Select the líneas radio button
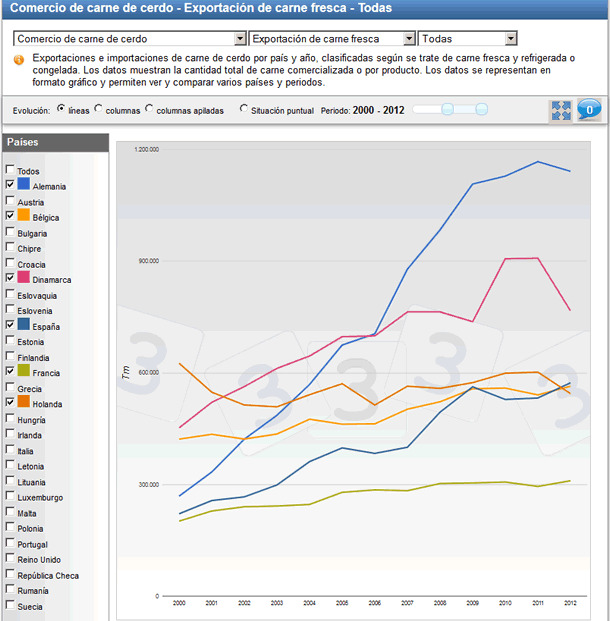610x621 pixels. pos(61,108)
